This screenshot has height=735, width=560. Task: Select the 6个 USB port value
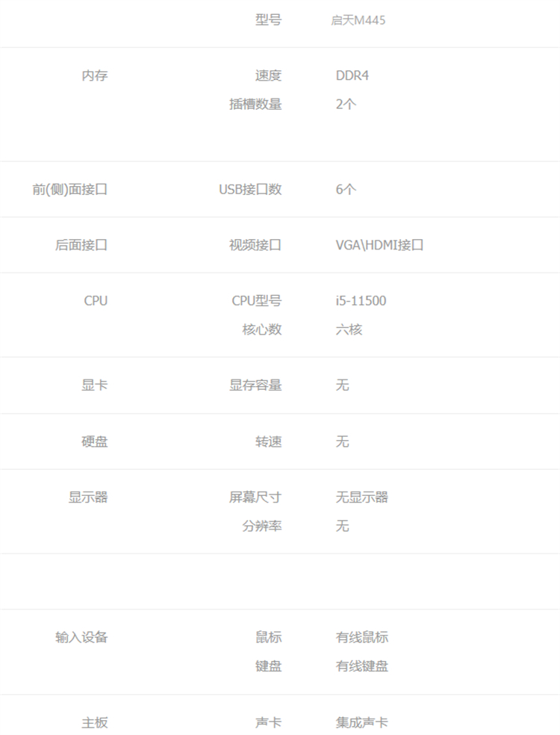pos(346,189)
